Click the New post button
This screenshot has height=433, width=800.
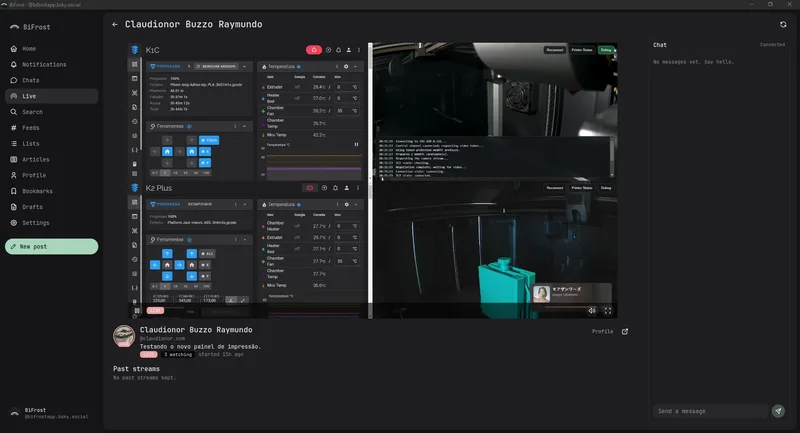coord(52,246)
